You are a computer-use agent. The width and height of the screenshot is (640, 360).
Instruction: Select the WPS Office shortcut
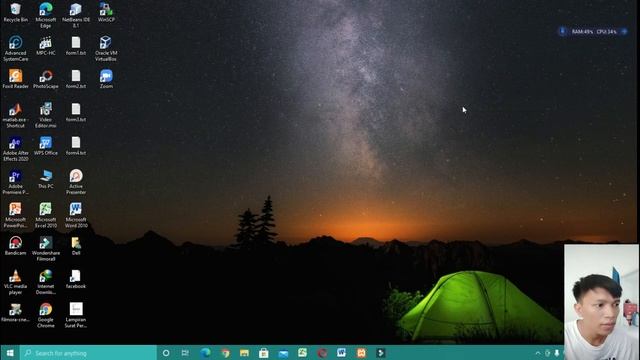(x=46, y=145)
